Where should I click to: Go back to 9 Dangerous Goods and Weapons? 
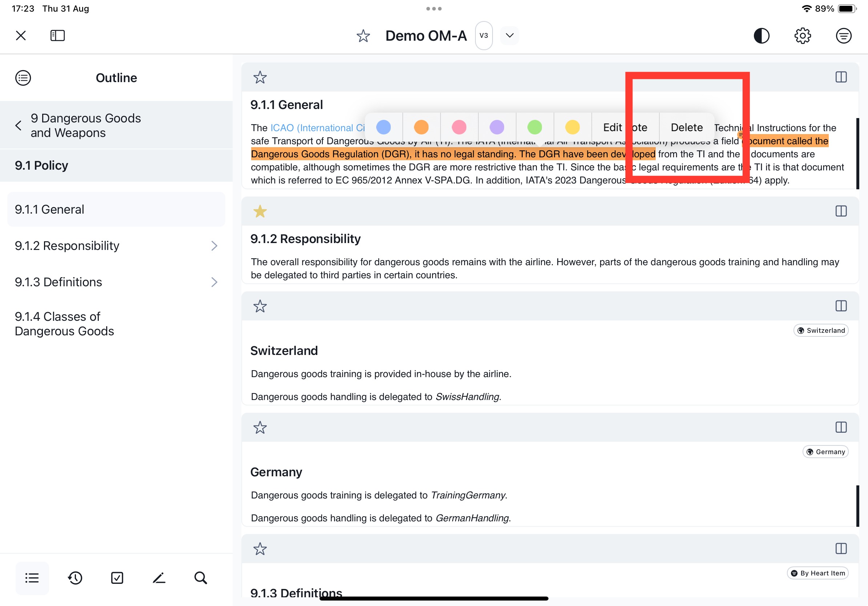coord(18,125)
